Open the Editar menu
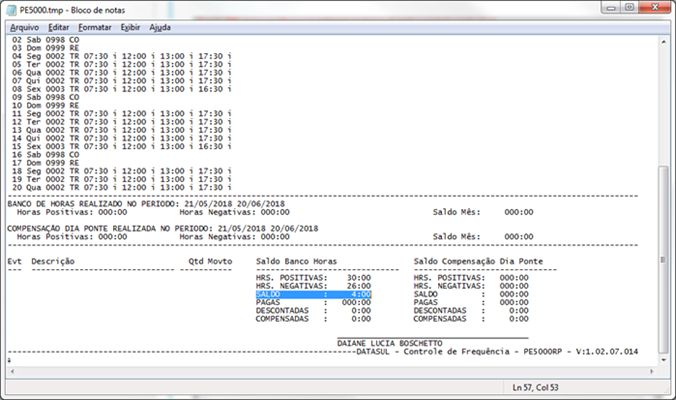Image resolution: width=676 pixels, height=400 pixels. coord(58,27)
